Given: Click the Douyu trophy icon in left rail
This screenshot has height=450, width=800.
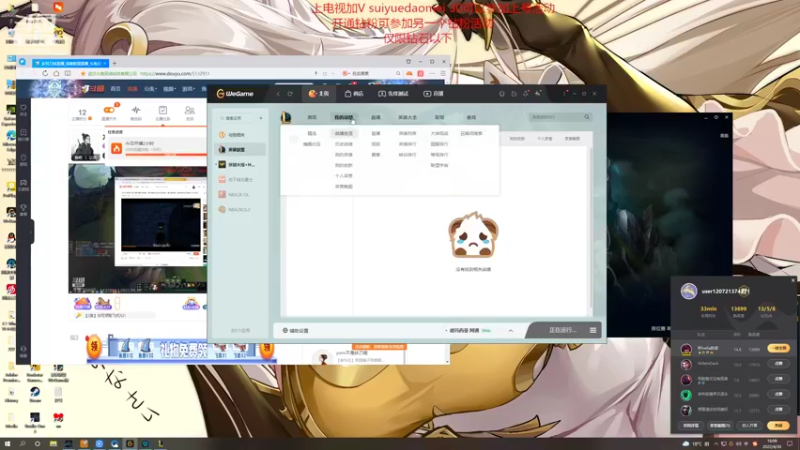Looking at the screenshot, I should (23, 208).
